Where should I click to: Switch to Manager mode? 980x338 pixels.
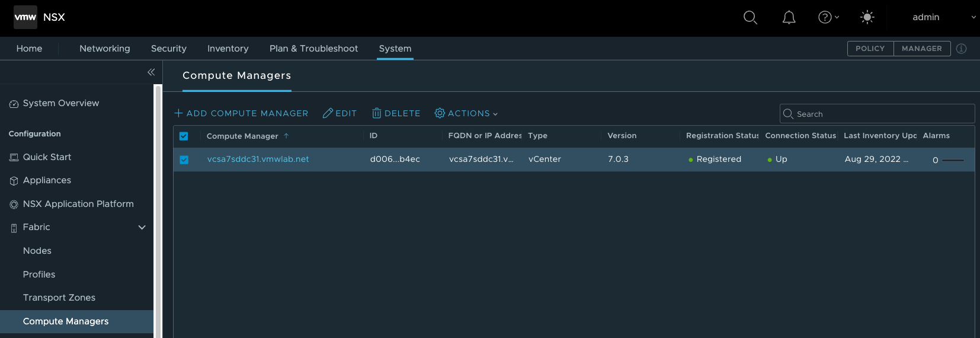(922, 49)
